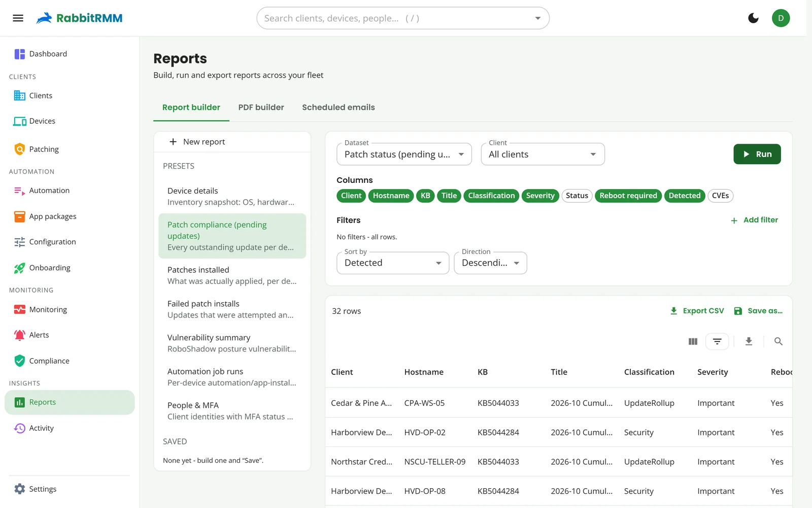
Task: Click the RabbitRMM logo
Action: point(80,18)
